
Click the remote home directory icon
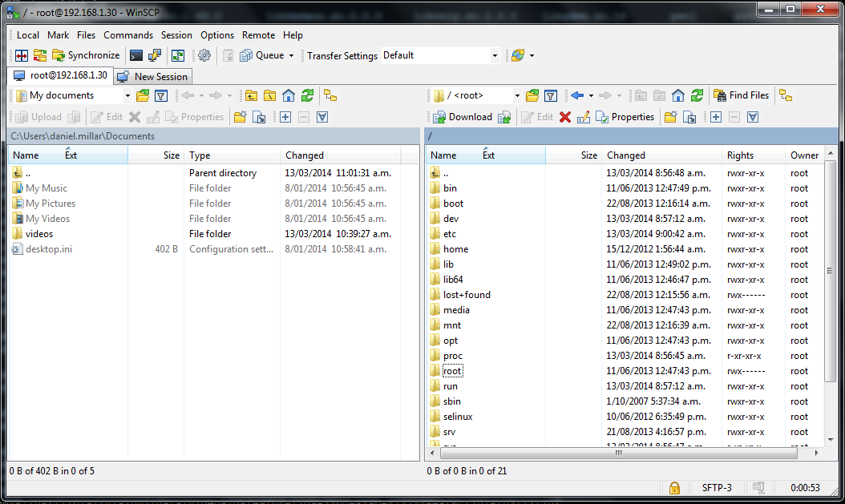[678, 96]
